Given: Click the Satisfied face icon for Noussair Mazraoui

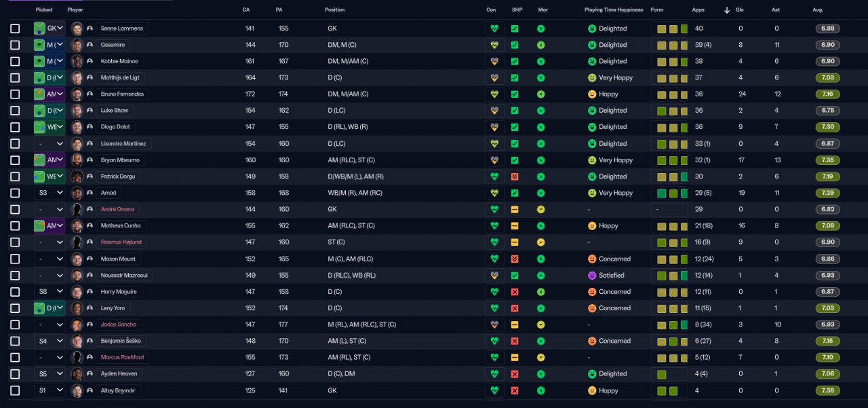Looking at the screenshot, I should coord(592,275).
